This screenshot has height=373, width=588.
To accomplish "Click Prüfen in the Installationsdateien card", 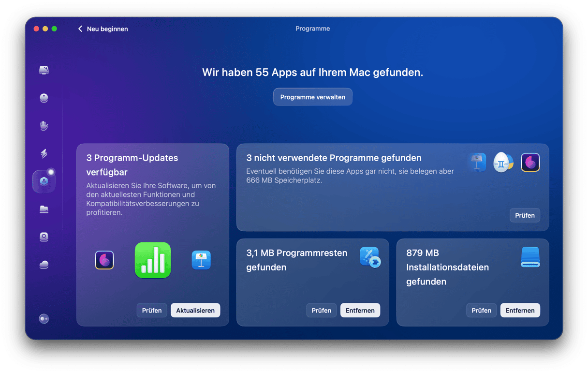I will 482,310.
